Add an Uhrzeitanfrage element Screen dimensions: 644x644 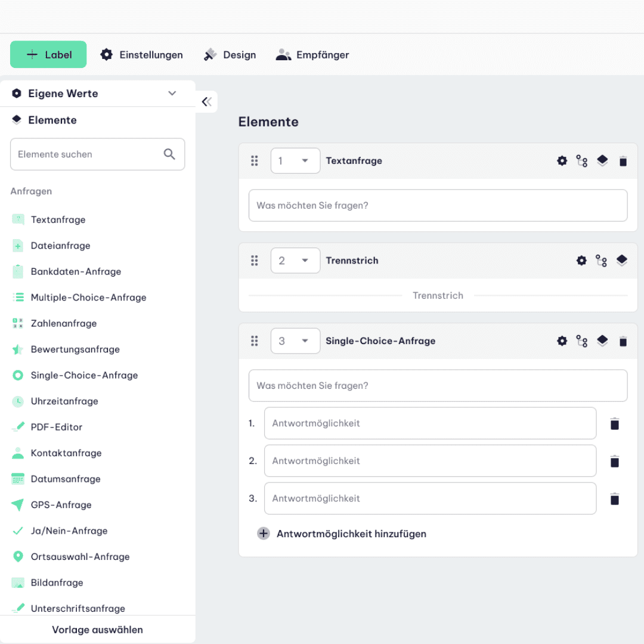pyautogui.click(x=55, y=401)
